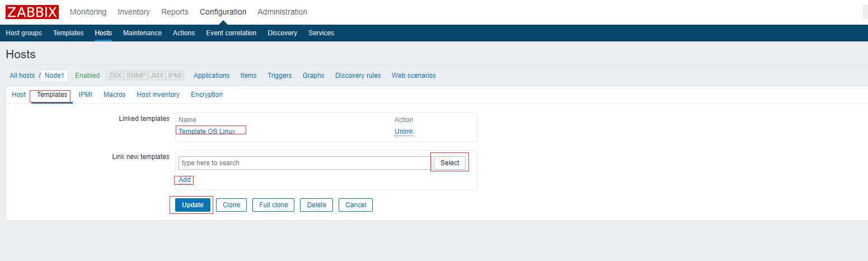Click the ZABBIX logo

pyautogui.click(x=32, y=12)
